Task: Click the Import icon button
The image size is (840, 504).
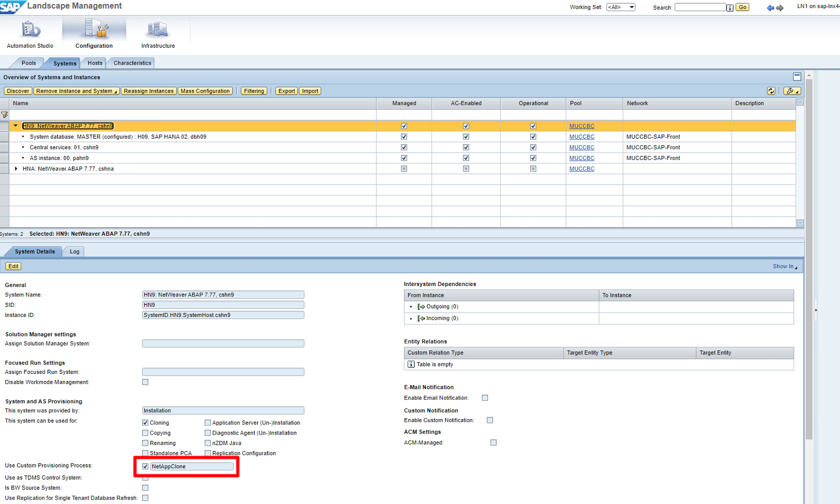Action: pyautogui.click(x=310, y=91)
